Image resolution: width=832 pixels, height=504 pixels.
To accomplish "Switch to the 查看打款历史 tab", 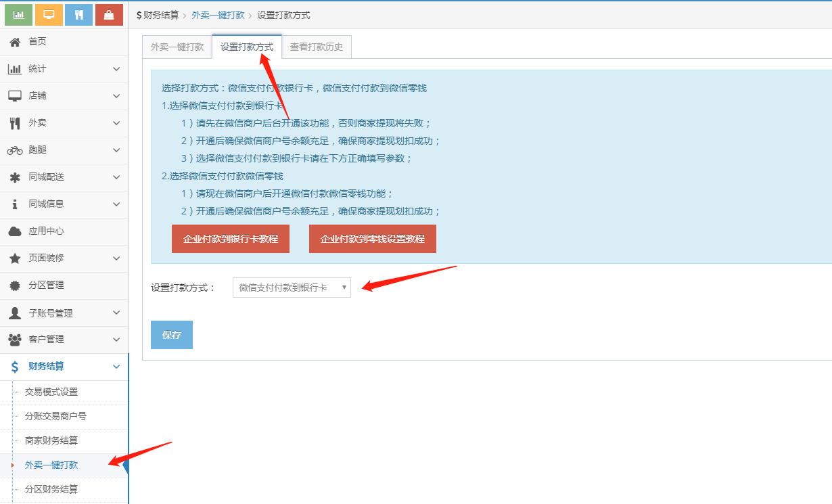I will (317, 47).
